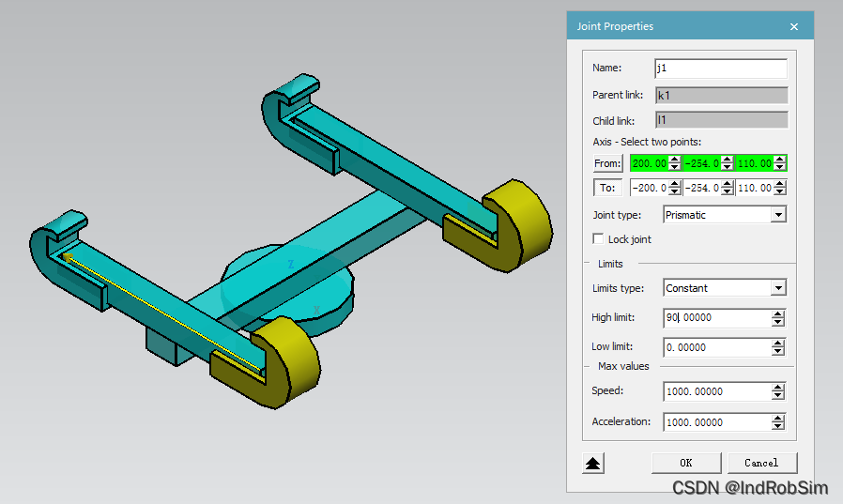Click the Acceleration value field
Screen dimensions: 843x504
718,422
